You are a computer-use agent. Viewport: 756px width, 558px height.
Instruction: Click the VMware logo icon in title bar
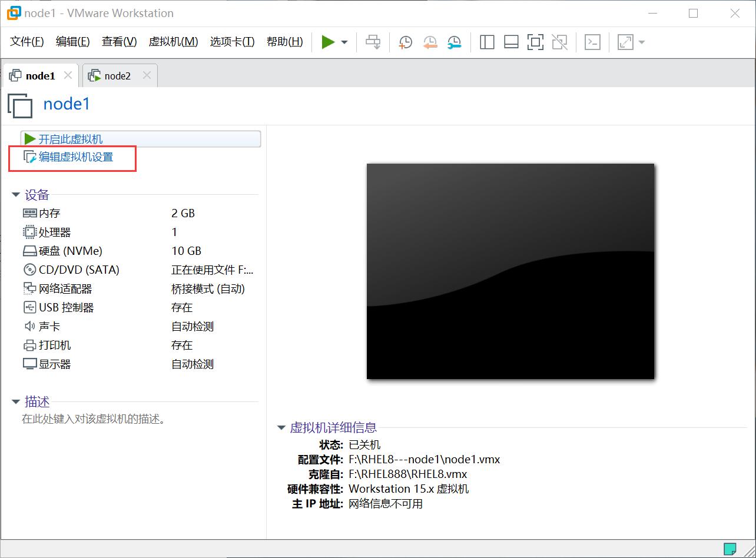(13, 13)
